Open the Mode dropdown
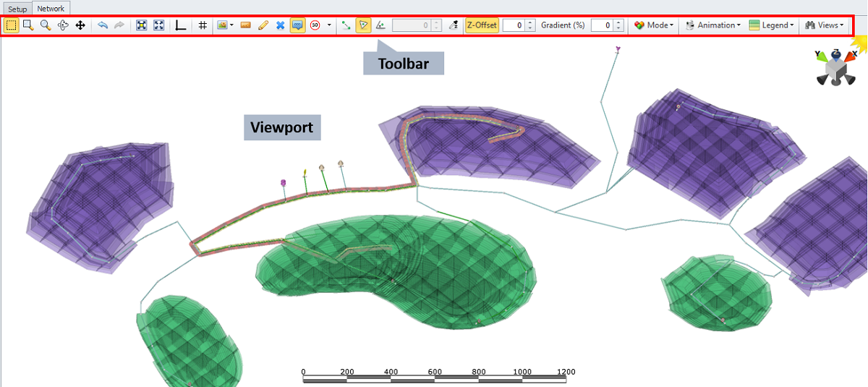The width and height of the screenshot is (868, 387). point(653,25)
